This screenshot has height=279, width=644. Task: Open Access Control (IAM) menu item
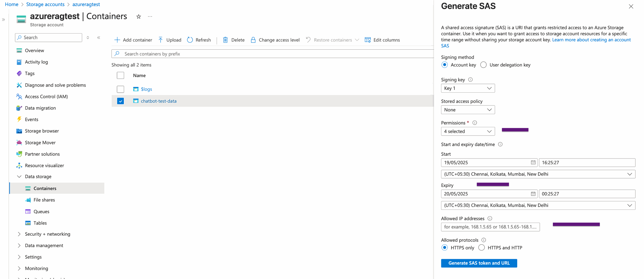(46, 97)
